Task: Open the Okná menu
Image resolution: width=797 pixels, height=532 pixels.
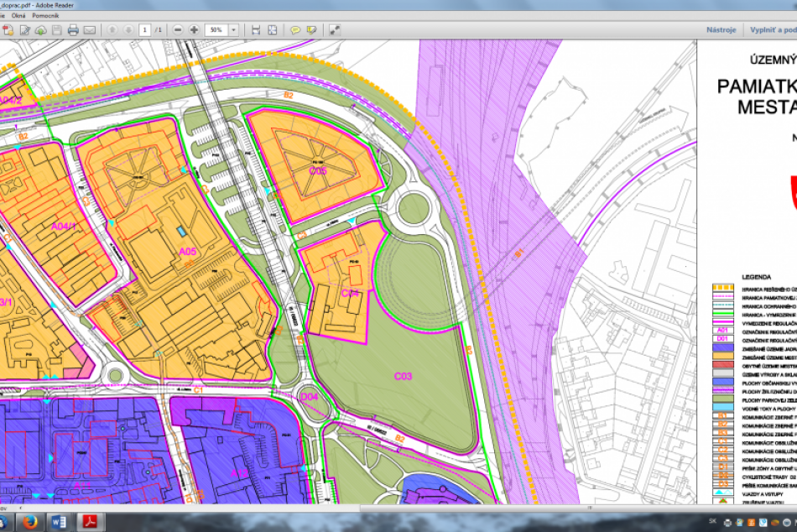Action: (x=17, y=16)
